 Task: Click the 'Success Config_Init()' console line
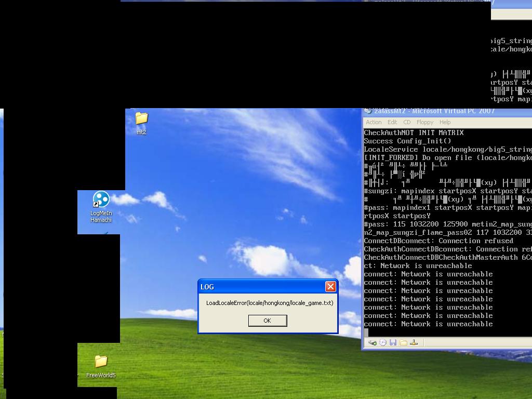[407, 141]
